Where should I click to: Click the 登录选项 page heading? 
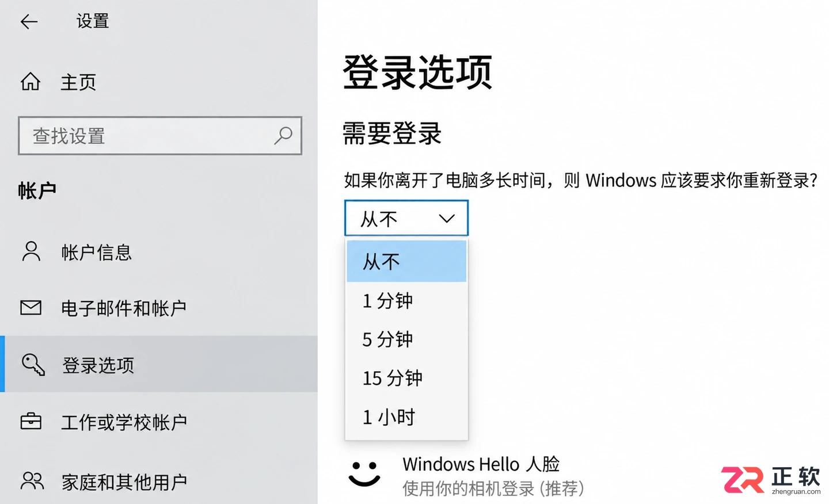417,72
